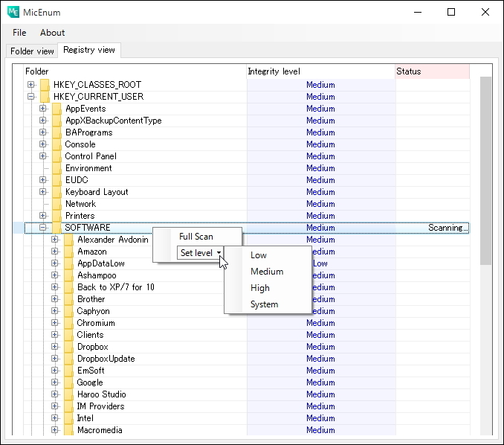
Task: Click the HKEY_CLASSES_ROOT folder icon
Action: (x=45, y=85)
